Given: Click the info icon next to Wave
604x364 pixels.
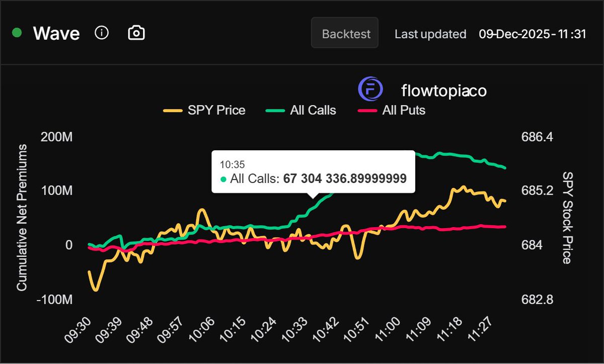Looking at the screenshot, I should pyautogui.click(x=102, y=33).
